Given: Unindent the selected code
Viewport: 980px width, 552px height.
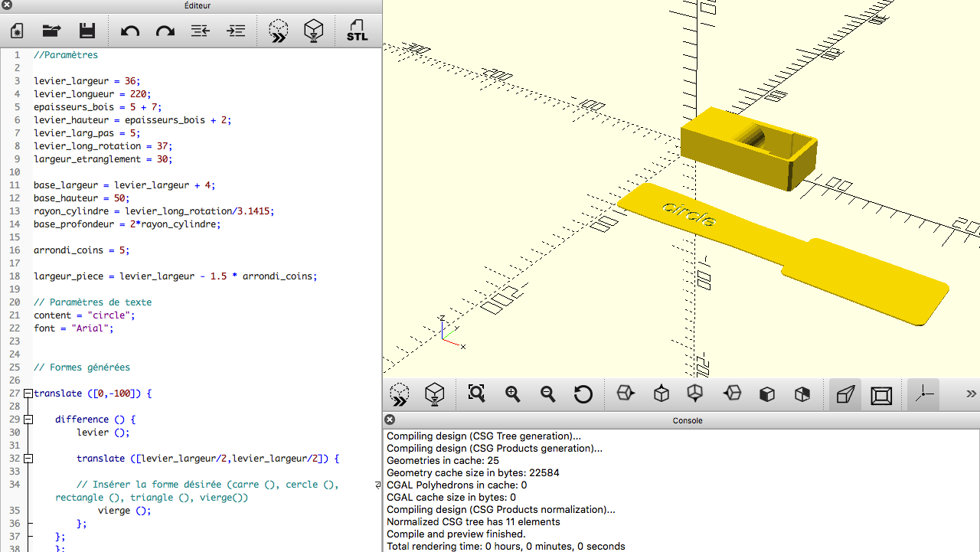Looking at the screenshot, I should 201,31.
